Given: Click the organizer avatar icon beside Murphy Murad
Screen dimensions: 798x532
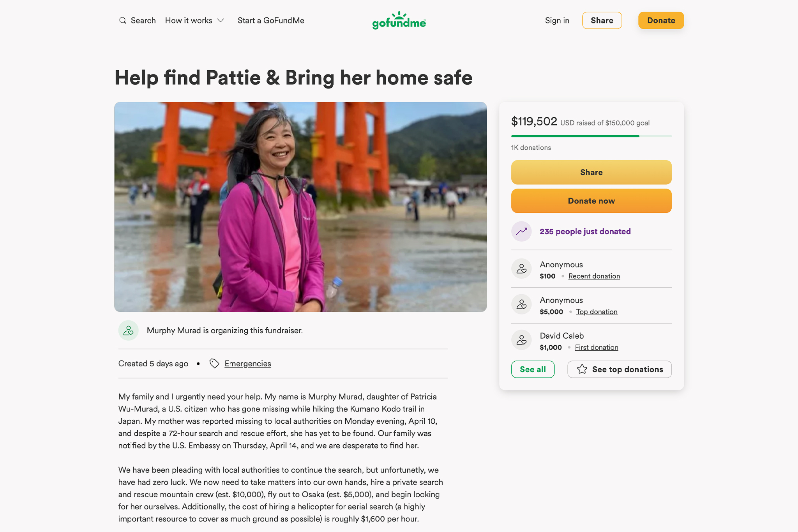Looking at the screenshot, I should (129, 331).
